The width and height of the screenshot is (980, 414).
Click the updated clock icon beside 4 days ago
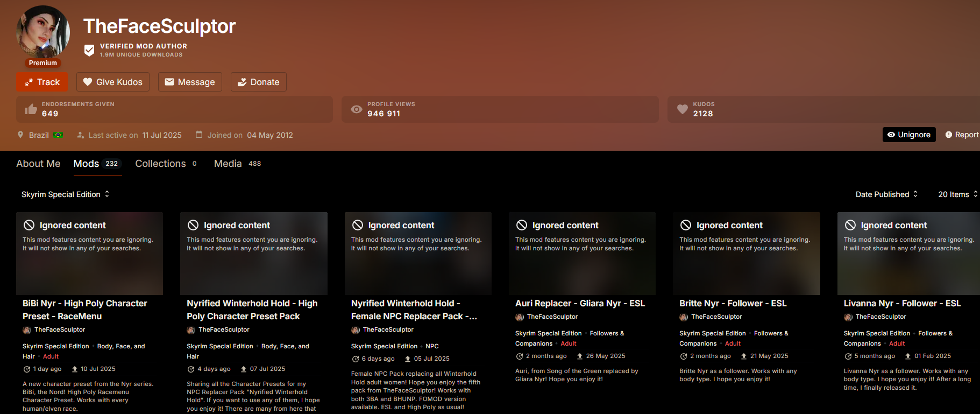pyautogui.click(x=190, y=369)
